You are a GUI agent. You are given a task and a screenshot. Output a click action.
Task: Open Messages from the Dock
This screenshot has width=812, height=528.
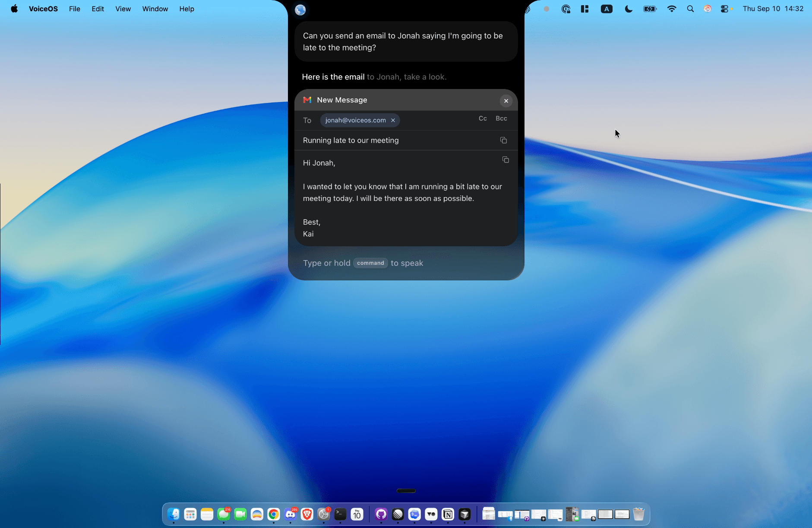[224, 514]
